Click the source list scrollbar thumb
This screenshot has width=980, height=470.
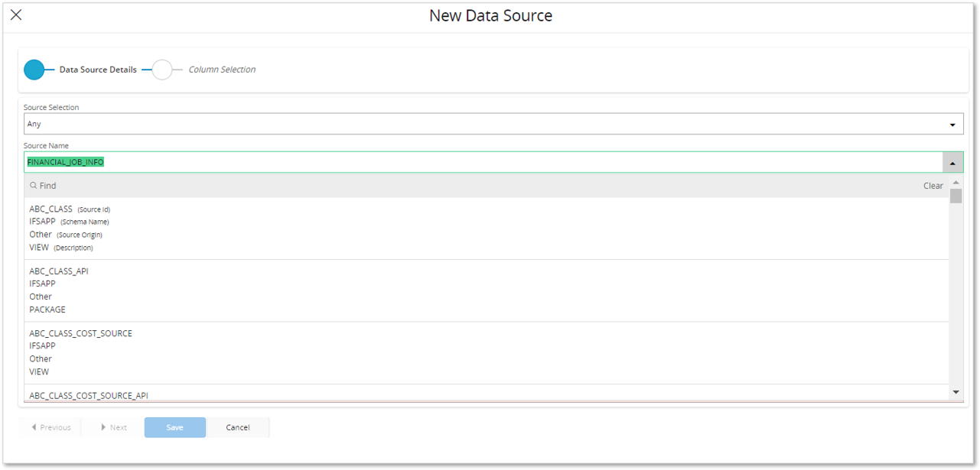pyautogui.click(x=956, y=196)
